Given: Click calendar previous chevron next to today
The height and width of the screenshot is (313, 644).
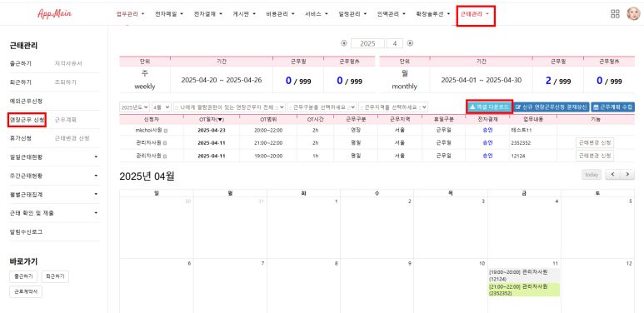Looking at the screenshot, I should pos(613,174).
